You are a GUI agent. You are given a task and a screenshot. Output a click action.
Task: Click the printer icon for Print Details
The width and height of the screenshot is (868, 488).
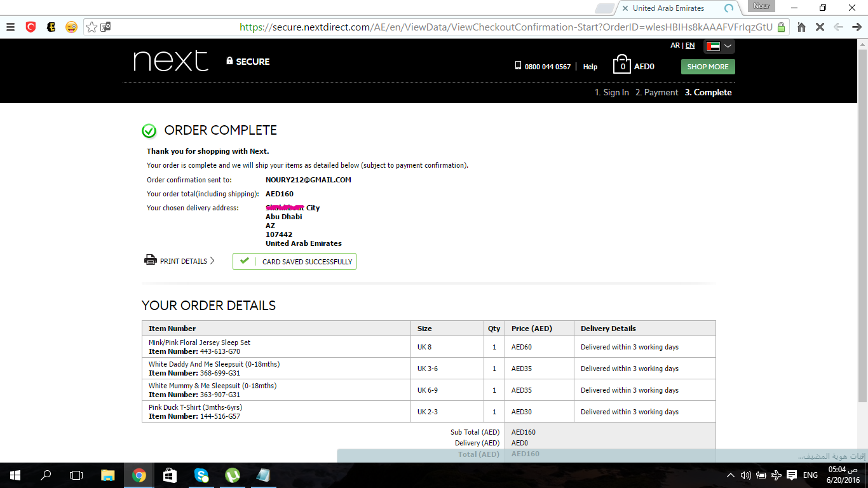(x=151, y=260)
